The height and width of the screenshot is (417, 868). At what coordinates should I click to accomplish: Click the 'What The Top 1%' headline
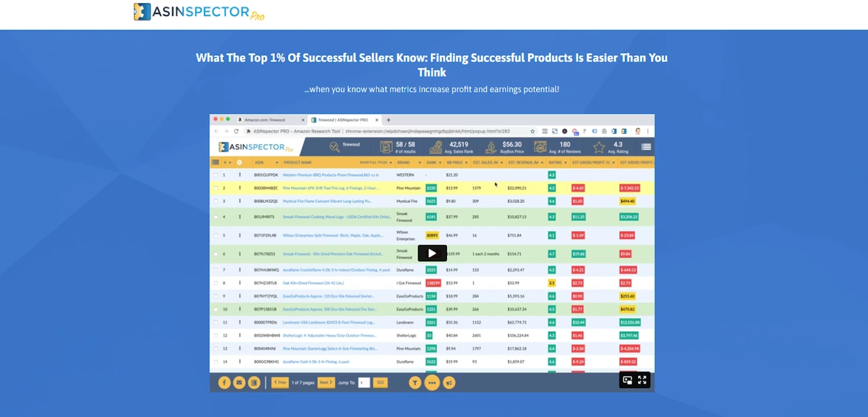pos(432,64)
